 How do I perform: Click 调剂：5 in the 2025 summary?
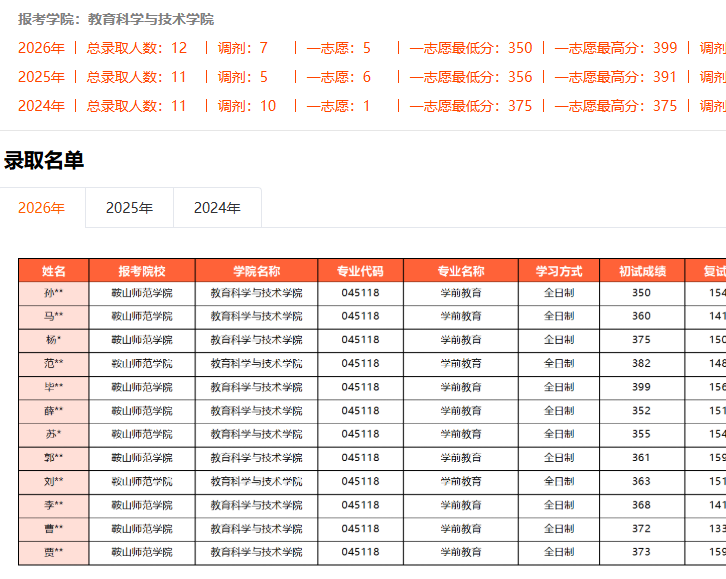pos(243,77)
